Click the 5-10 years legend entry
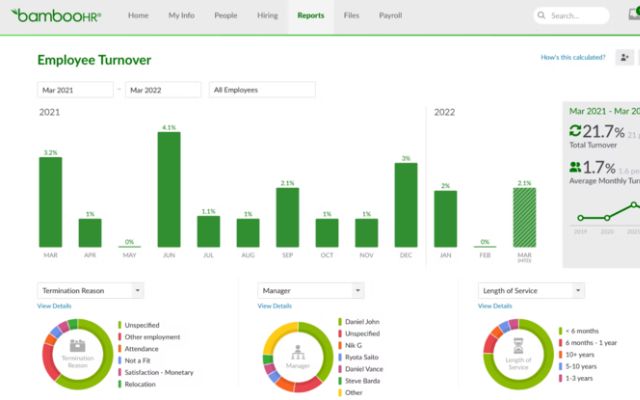This screenshot has width=640, height=400. (x=578, y=367)
